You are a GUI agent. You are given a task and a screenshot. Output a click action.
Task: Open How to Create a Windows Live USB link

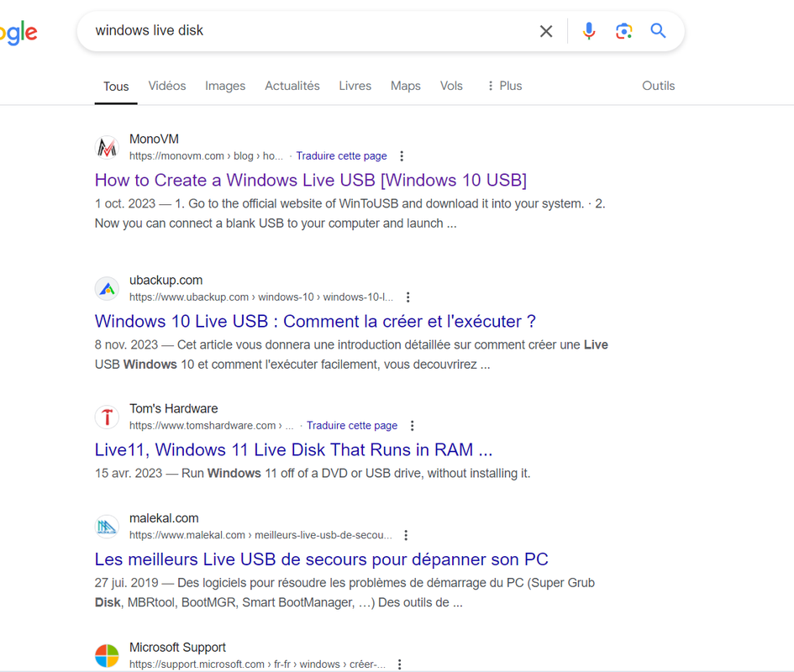pos(310,181)
